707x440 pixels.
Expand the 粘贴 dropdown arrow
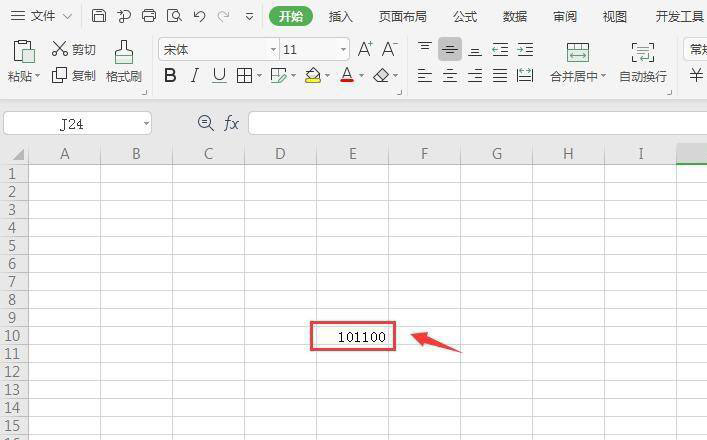pyautogui.click(x=37, y=76)
